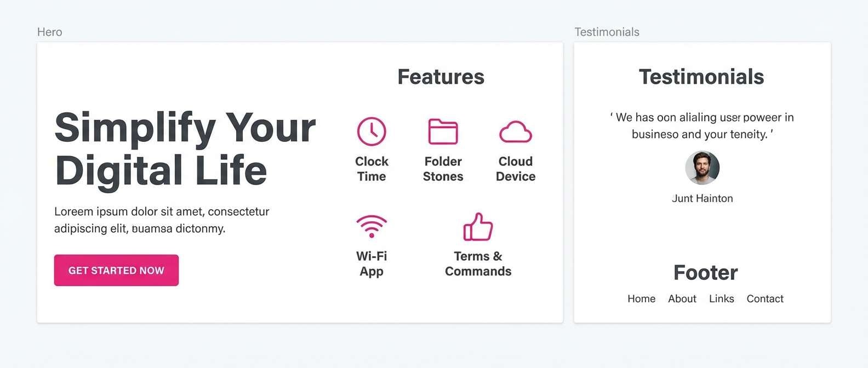
Task: Open the Contact footer link
Action: tap(764, 298)
